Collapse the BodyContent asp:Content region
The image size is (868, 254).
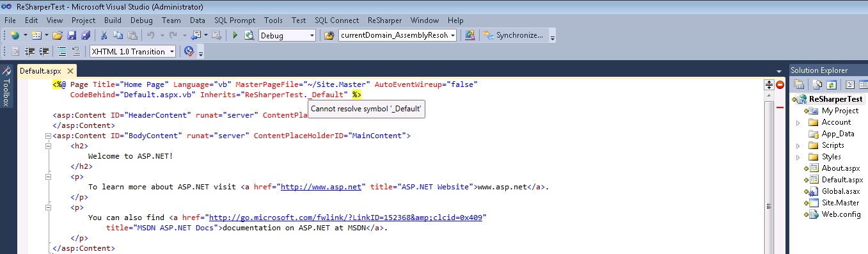48,136
